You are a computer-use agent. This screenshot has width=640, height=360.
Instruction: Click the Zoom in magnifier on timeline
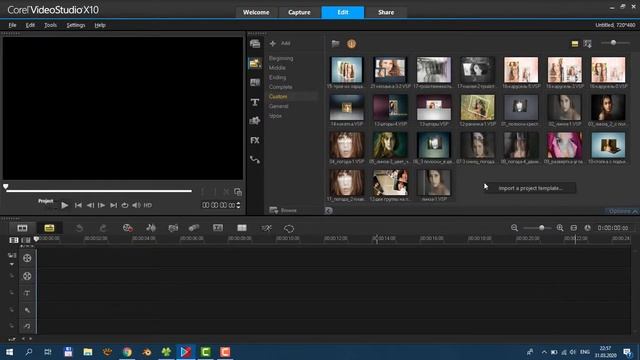(x=560, y=228)
